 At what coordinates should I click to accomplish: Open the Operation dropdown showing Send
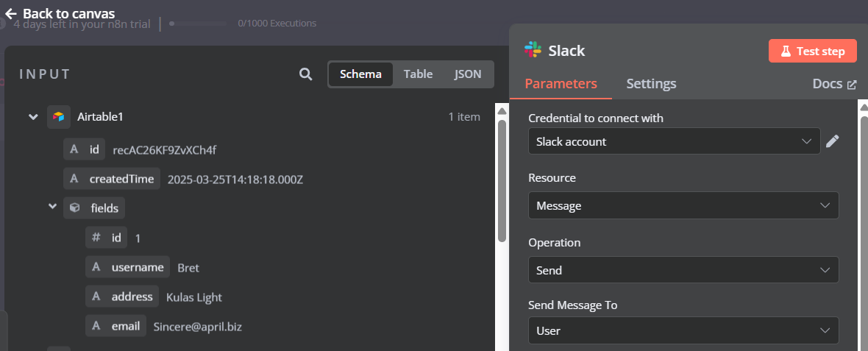(x=683, y=270)
